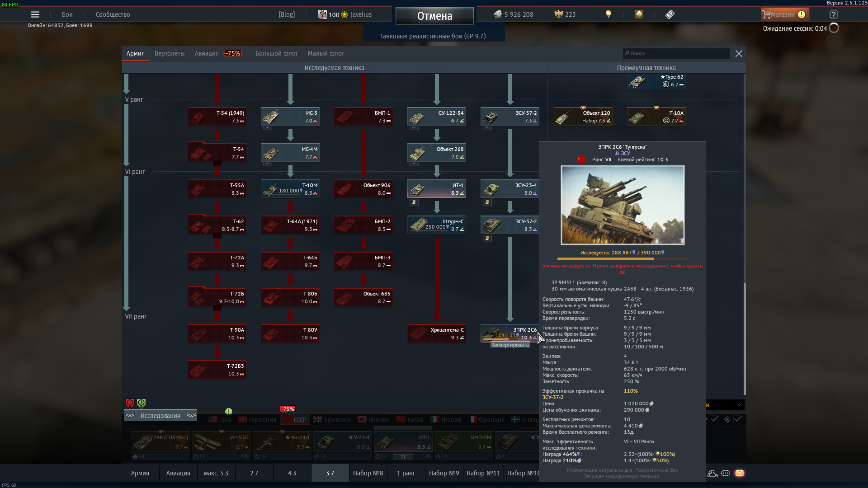Open the squad contacts icon
The height and width of the screenshot is (488, 868).
click(x=712, y=473)
